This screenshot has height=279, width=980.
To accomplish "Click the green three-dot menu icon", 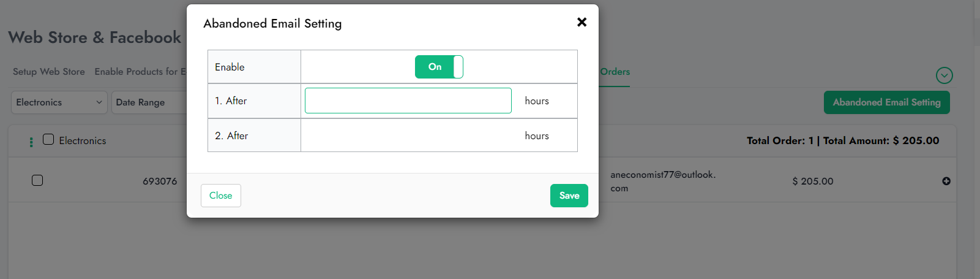I will pos(31,142).
